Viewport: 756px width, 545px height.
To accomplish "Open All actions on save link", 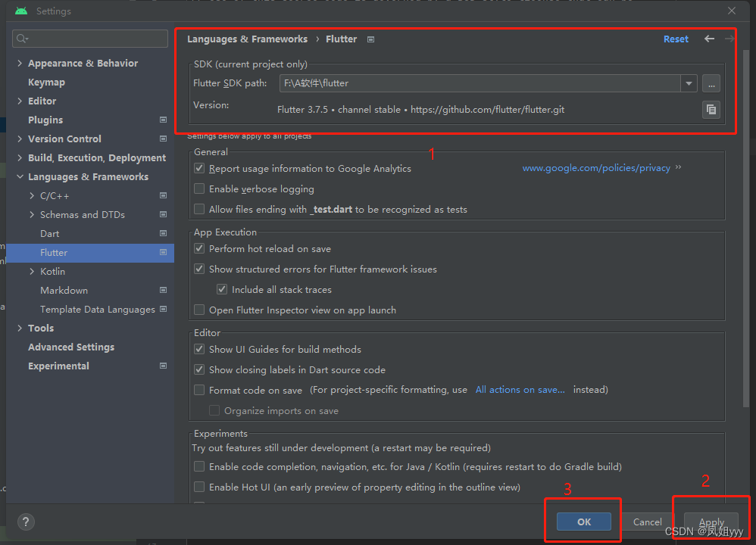I will pos(520,389).
